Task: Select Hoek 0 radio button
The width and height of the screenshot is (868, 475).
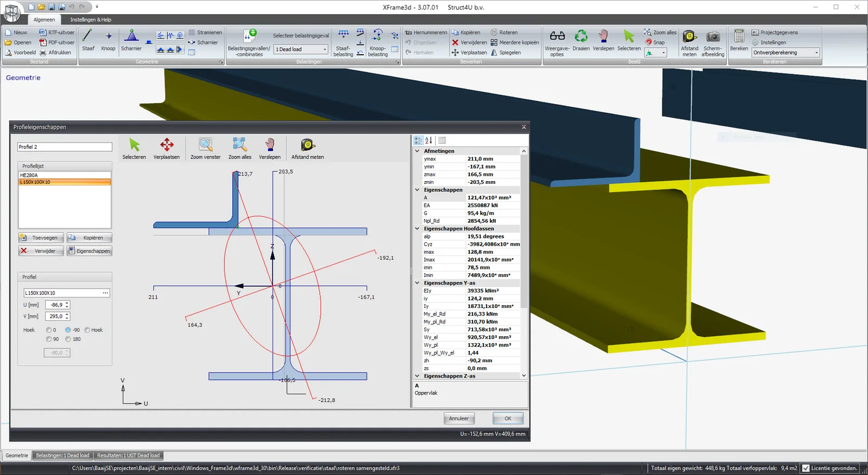Action: tap(49, 330)
